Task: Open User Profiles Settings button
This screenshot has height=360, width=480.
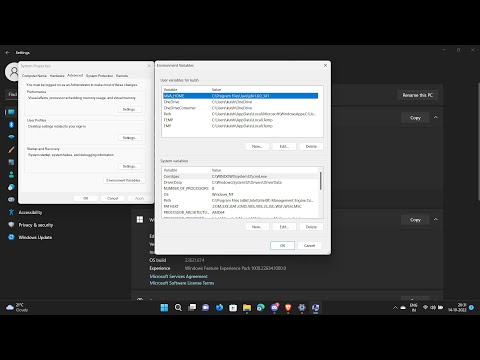Action: [129, 138]
